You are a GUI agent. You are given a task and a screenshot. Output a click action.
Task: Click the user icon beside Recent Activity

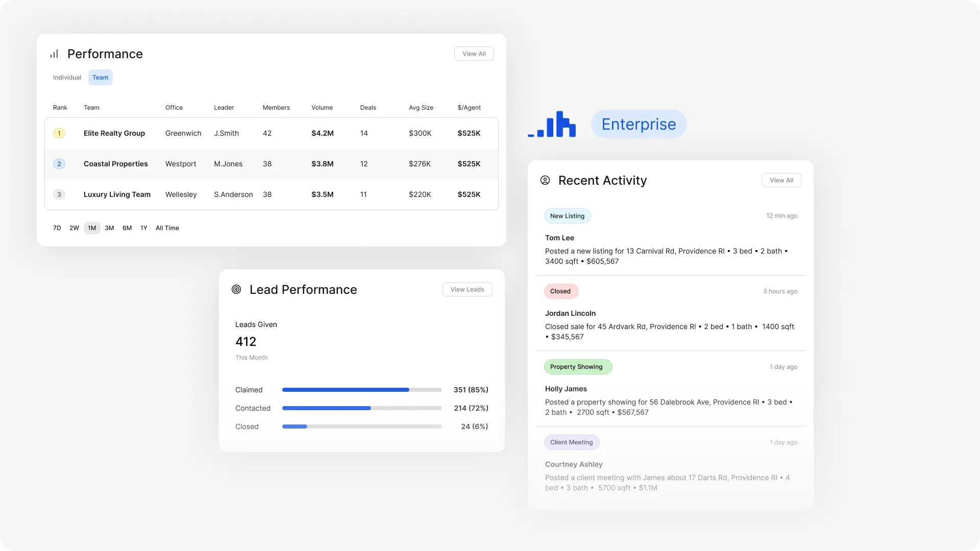coord(545,180)
